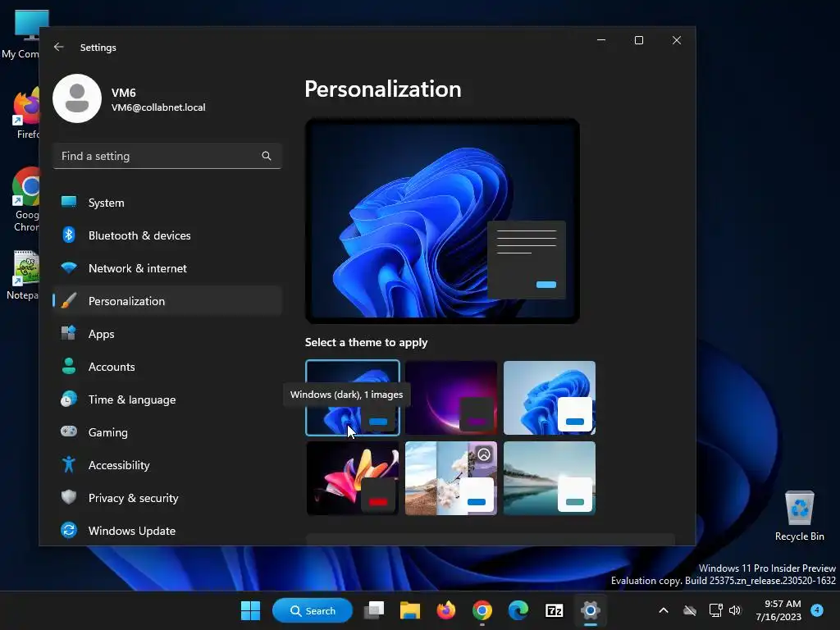Minimize the Settings window
Viewport: 840px width, 630px height.
(x=601, y=40)
